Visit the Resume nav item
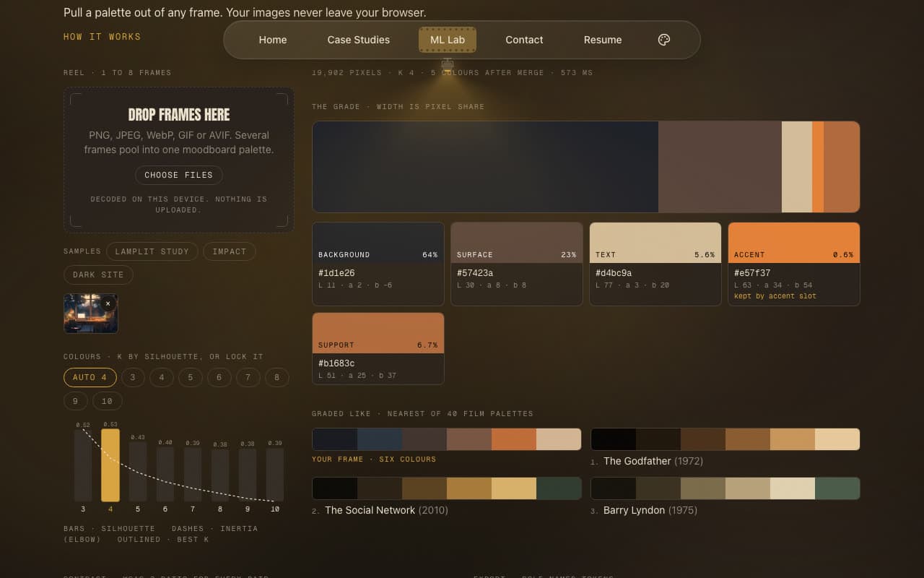The image size is (924, 578). [603, 40]
